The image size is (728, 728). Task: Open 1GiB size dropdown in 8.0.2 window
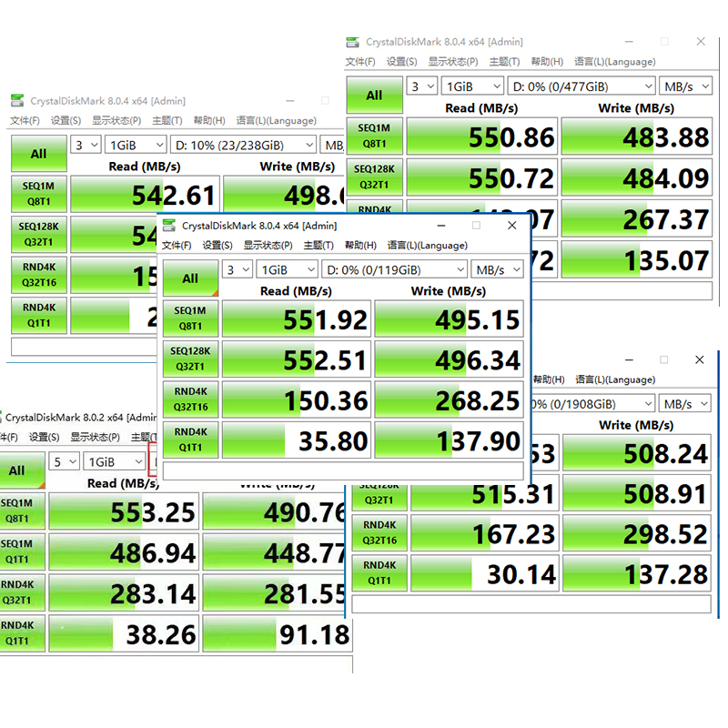(x=115, y=461)
